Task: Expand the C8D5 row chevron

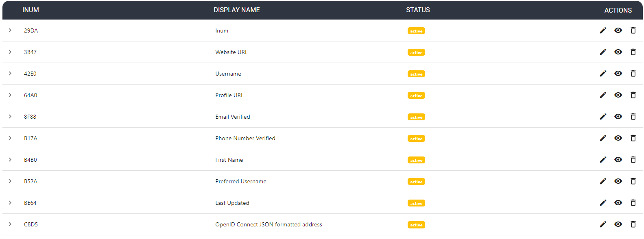Action: 10,224
